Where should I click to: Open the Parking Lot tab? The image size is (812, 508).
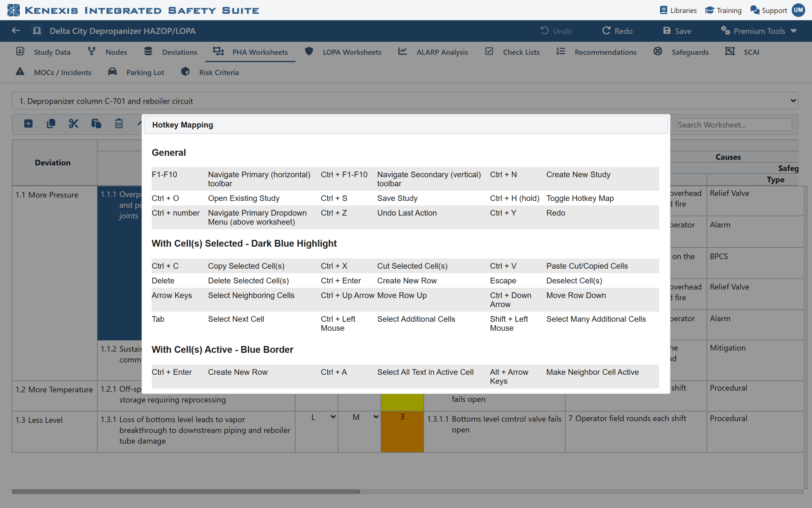136,72
